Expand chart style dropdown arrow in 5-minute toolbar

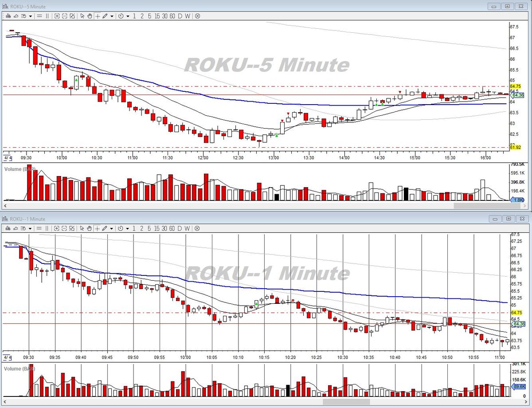[31, 16]
